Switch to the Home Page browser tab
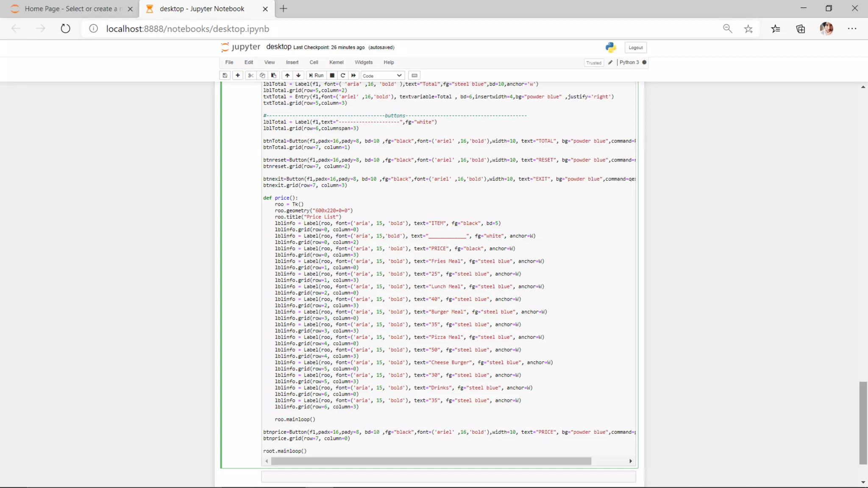Screen dimensions: 868x488 [x=70, y=8]
